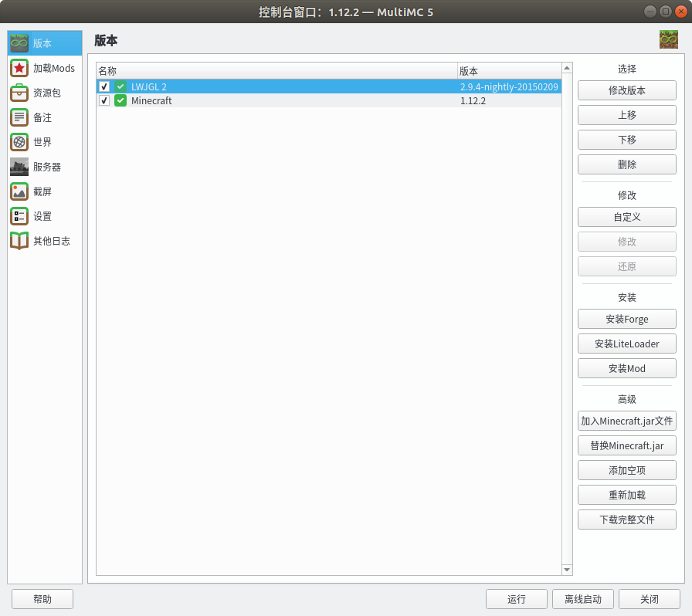Click the 离线启动 button
Viewport: 692px width, 616px height.
(583, 599)
